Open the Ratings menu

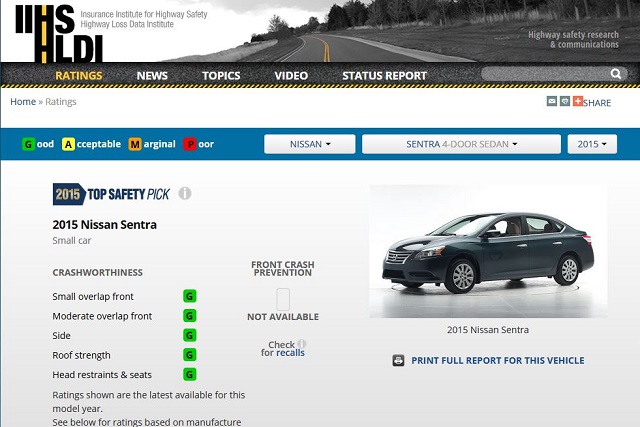(x=79, y=76)
